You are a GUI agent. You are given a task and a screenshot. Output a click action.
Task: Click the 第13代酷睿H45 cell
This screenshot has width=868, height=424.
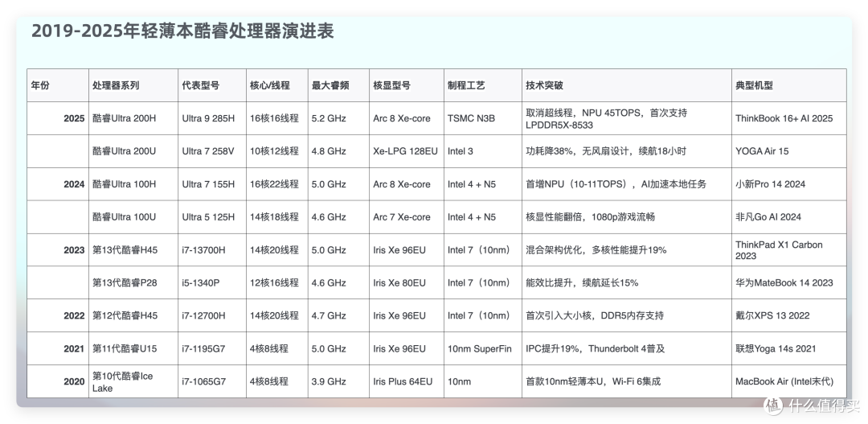tap(133, 250)
